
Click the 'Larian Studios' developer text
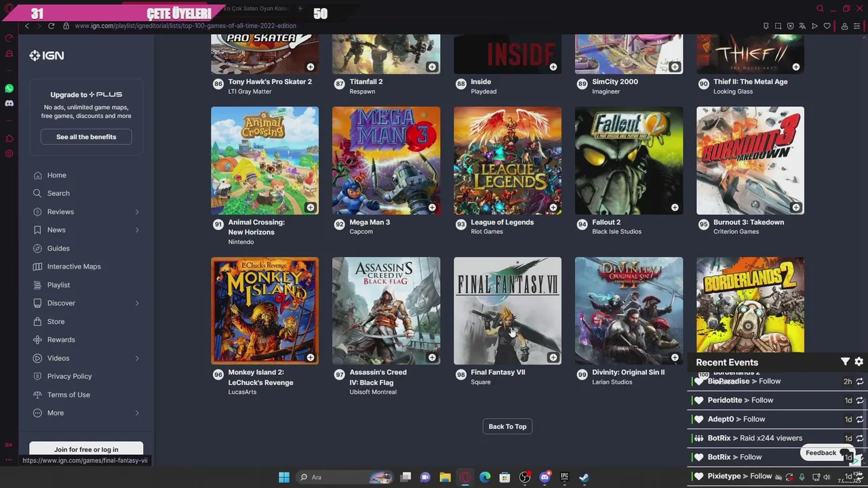pyautogui.click(x=612, y=382)
